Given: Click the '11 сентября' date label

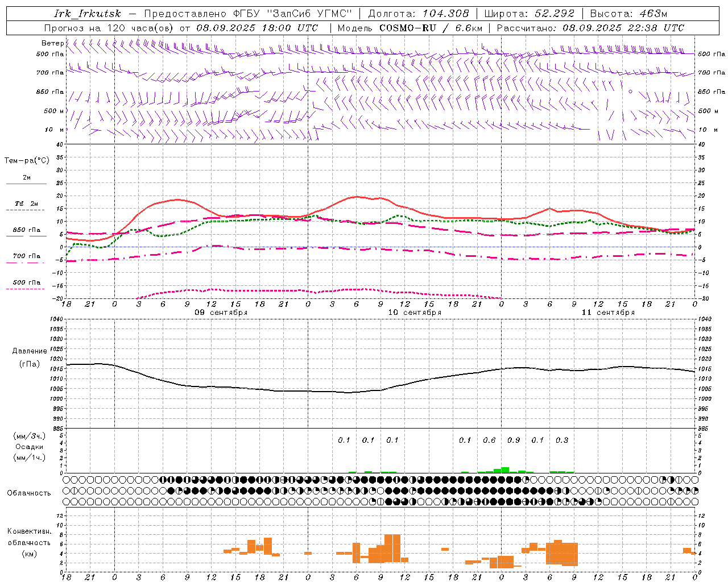Looking at the screenshot, I should pyautogui.click(x=608, y=313).
